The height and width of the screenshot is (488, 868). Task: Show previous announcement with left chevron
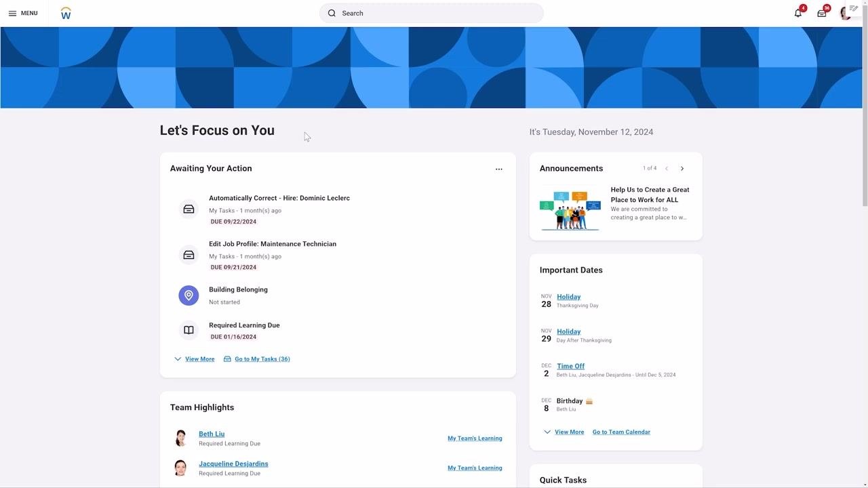[667, 169]
